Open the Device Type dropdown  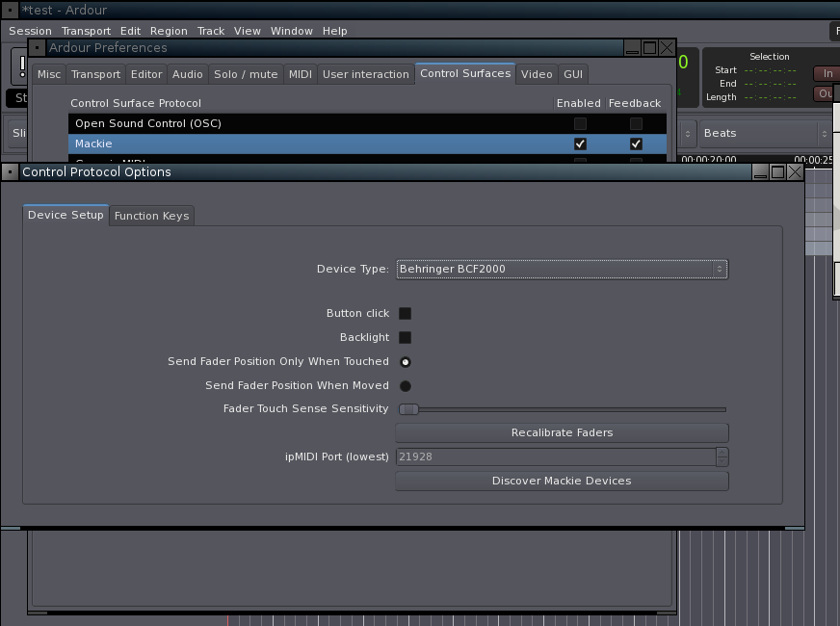(x=562, y=270)
